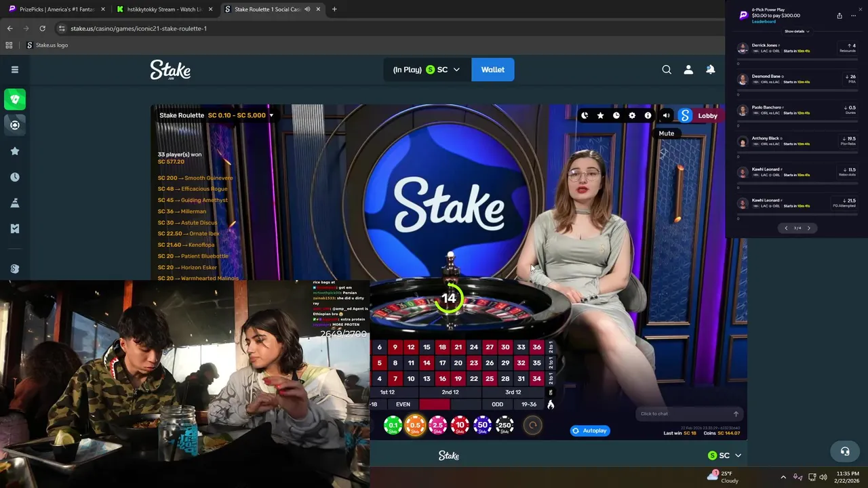Select the 50 purple chip
The width and height of the screenshot is (868, 488).
pyautogui.click(x=482, y=426)
